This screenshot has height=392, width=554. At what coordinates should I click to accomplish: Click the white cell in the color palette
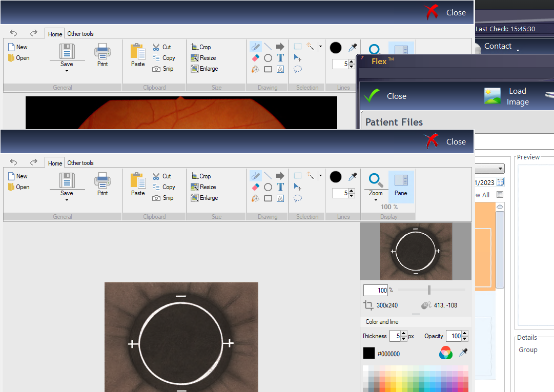tap(365, 368)
